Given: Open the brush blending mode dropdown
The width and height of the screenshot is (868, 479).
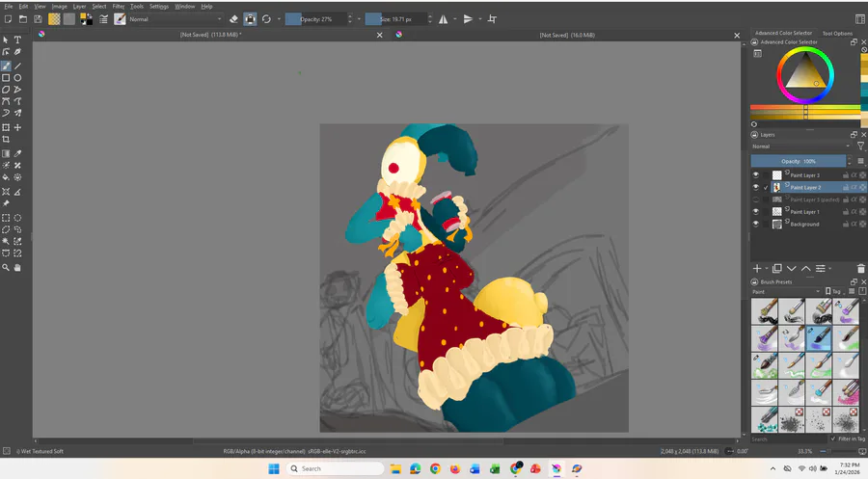Looking at the screenshot, I should coord(175,19).
